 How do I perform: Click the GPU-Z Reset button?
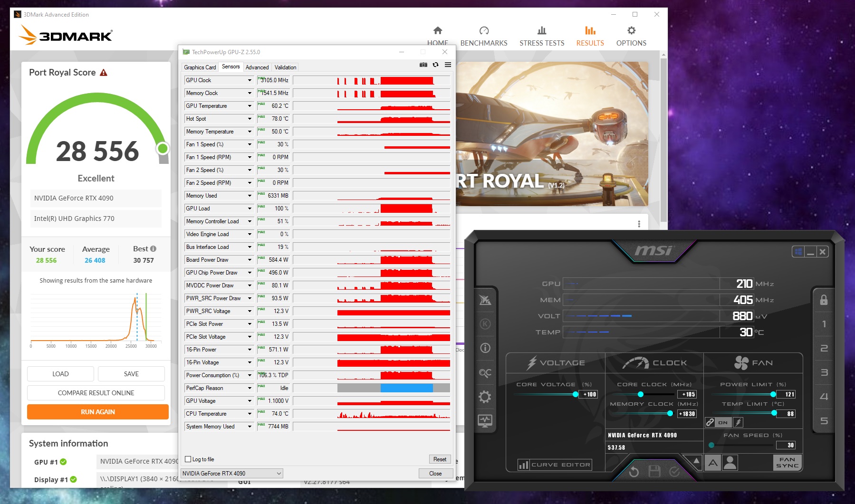[440, 459]
